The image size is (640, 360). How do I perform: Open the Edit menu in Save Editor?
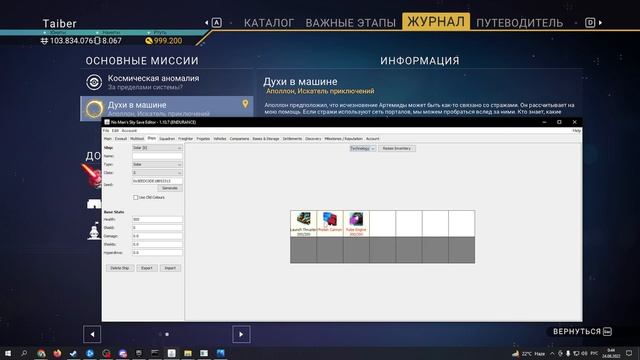tap(115, 131)
